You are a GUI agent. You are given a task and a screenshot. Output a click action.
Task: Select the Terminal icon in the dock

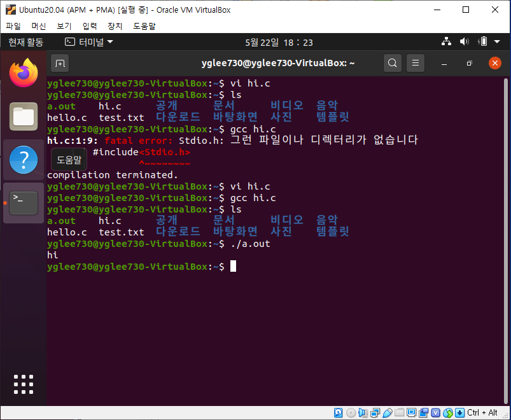click(x=24, y=203)
